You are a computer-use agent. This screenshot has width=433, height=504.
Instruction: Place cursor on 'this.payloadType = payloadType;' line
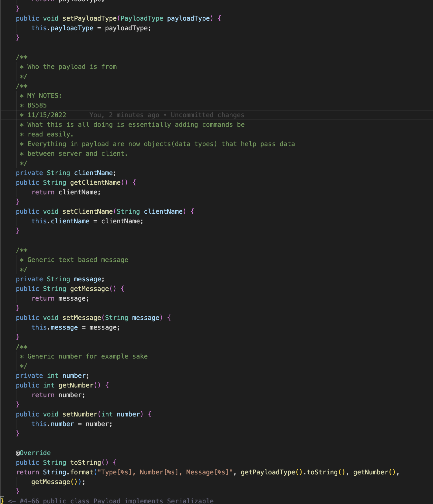pos(91,28)
